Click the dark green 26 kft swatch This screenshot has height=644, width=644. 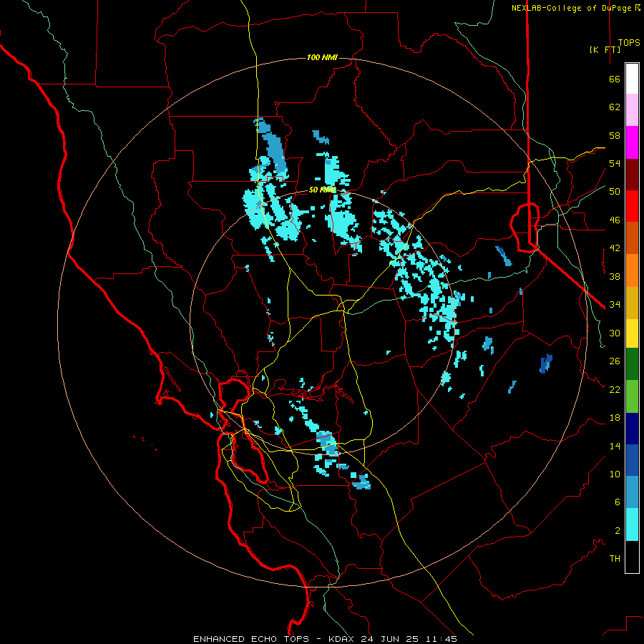(632, 364)
